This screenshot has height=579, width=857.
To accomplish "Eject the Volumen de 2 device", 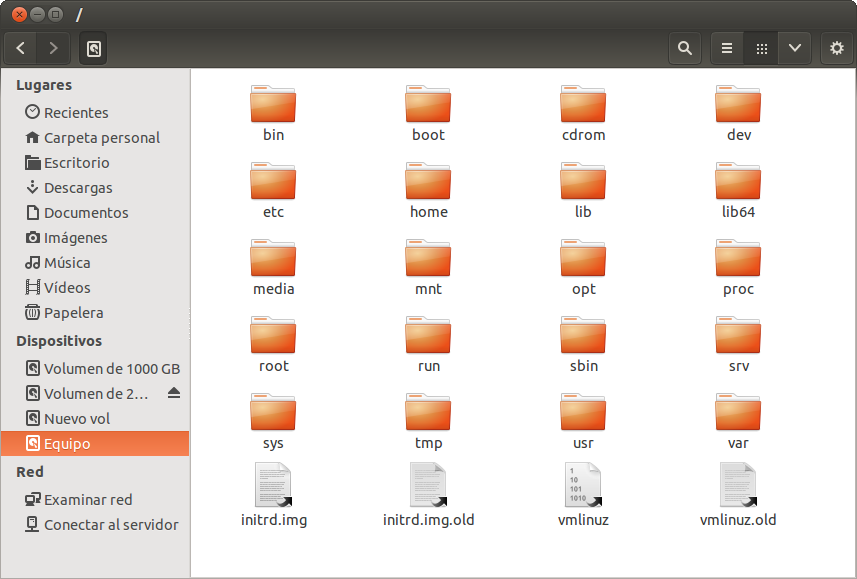I will click(173, 393).
